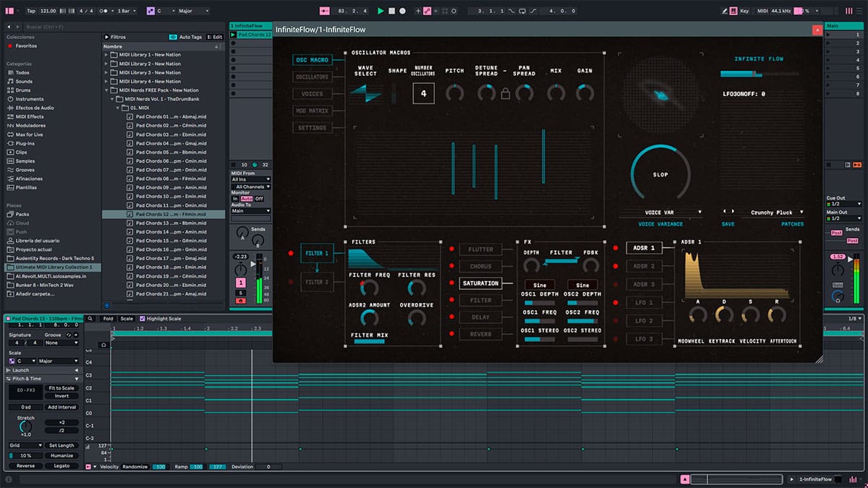Open the MOD MATRIX tab
This screenshot has width=868, height=488.
tap(312, 111)
